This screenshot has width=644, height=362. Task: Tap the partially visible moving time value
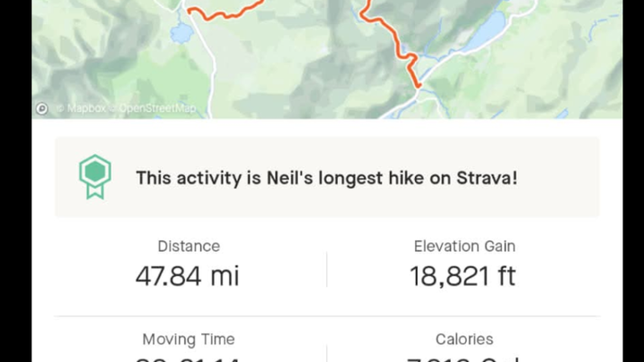pos(188,358)
